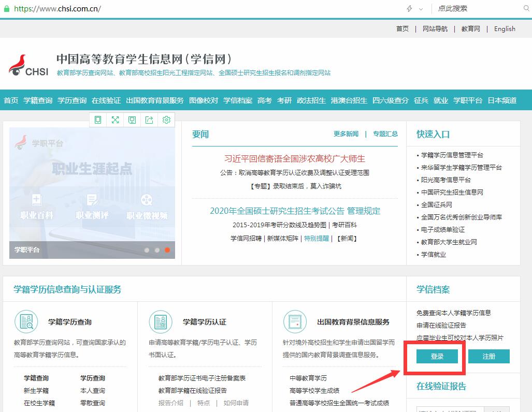The width and height of the screenshot is (532, 412).
Task: Click the 学籍学历查询 round document icon
Action: click(26, 322)
